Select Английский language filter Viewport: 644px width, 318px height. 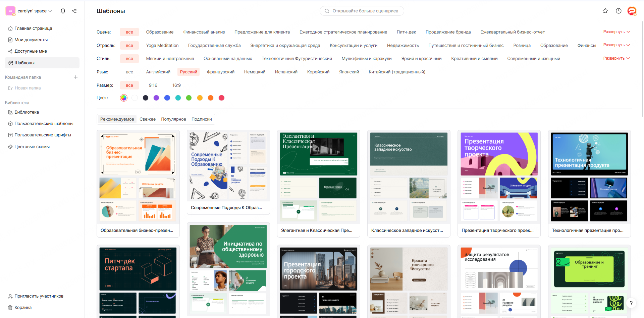[x=158, y=72]
